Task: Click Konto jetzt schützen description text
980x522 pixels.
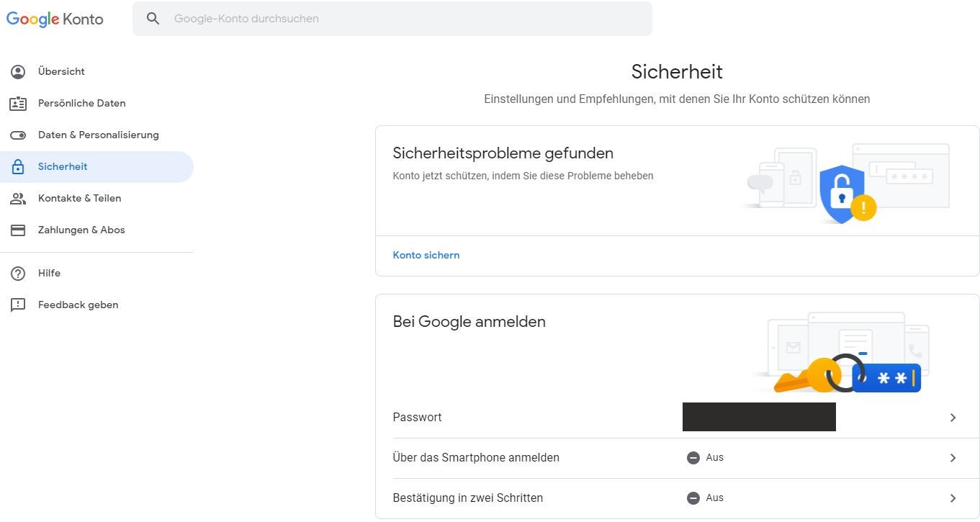Action: (x=523, y=176)
